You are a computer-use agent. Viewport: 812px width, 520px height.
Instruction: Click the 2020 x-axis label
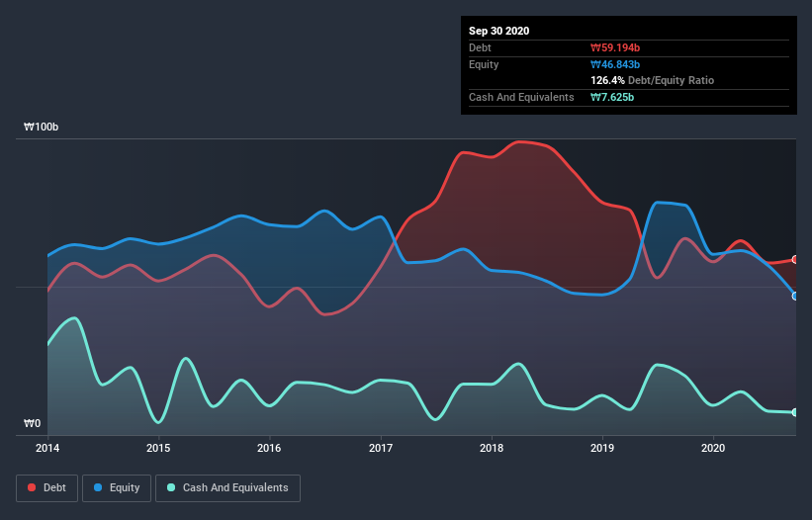pyautogui.click(x=713, y=448)
